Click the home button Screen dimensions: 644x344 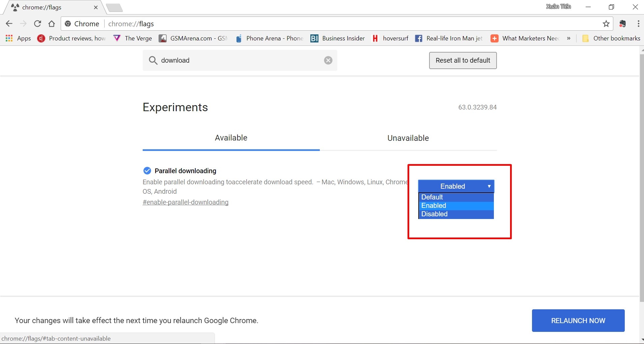pyautogui.click(x=52, y=24)
